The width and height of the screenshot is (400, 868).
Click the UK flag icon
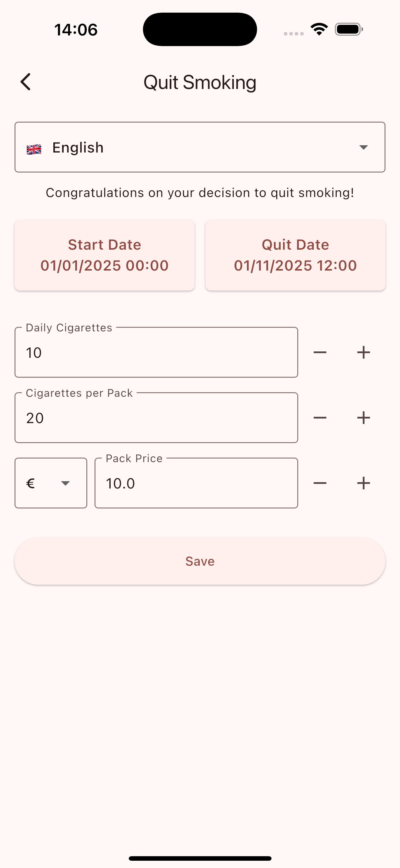pyautogui.click(x=34, y=149)
